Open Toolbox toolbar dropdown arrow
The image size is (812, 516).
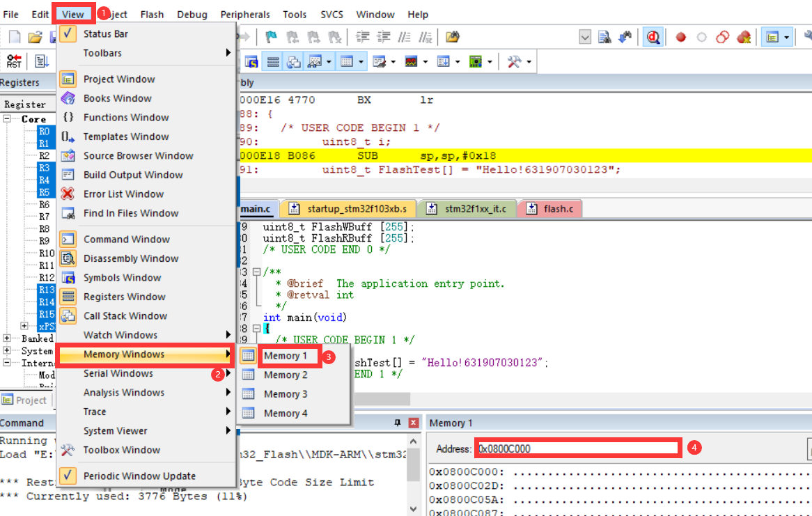[529, 62]
